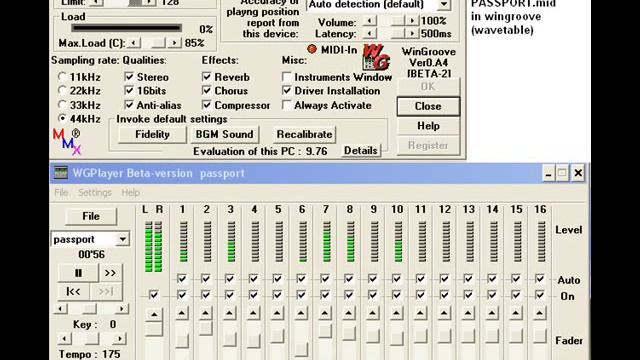Go to the previous track with the |<< button
This screenshot has height=360, width=640.
73,291
